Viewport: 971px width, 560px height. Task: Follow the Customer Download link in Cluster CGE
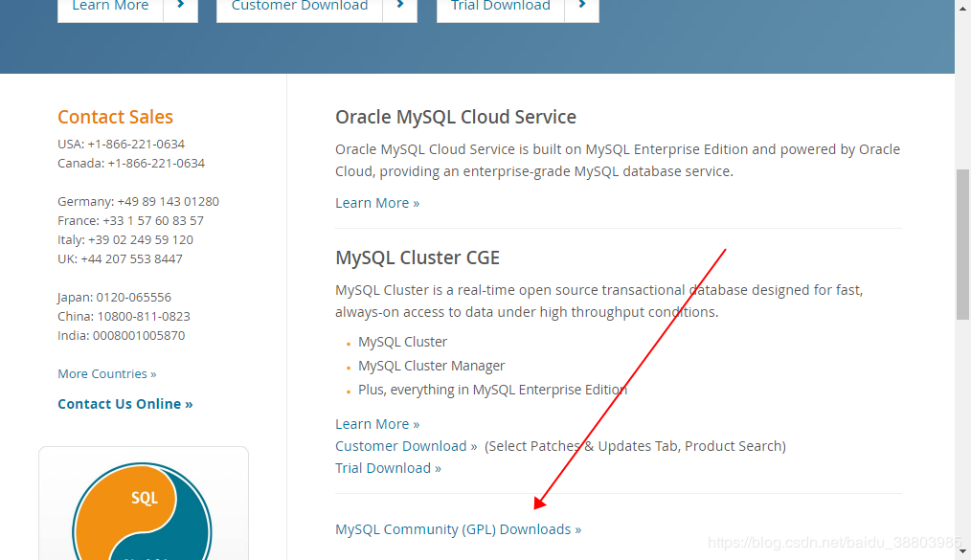pos(406,446)
